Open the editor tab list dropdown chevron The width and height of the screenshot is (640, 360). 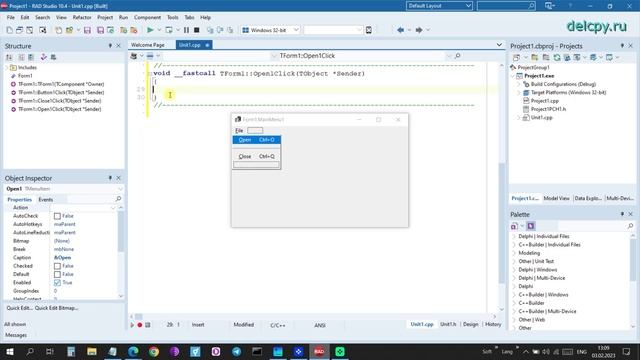click(499, 44)
